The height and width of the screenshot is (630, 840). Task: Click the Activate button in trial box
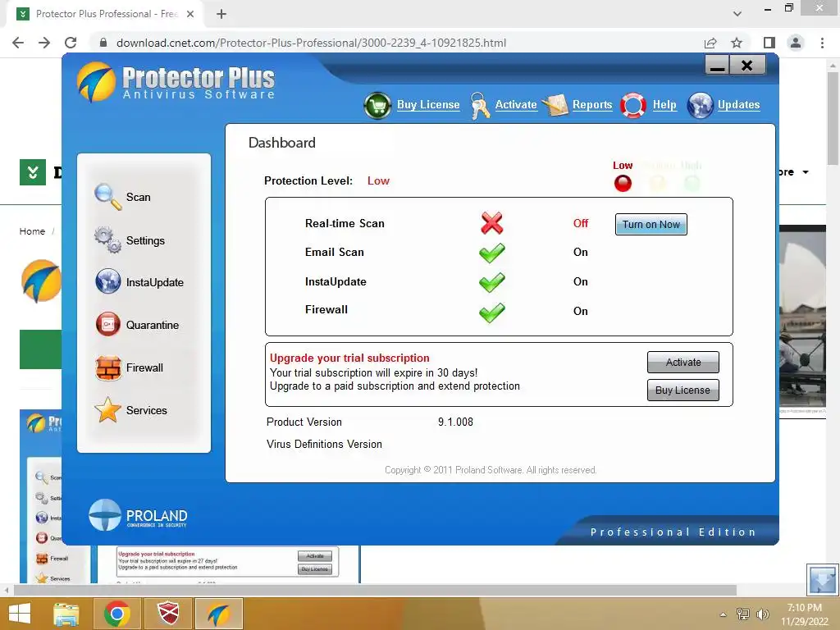[x=683, y=362]
